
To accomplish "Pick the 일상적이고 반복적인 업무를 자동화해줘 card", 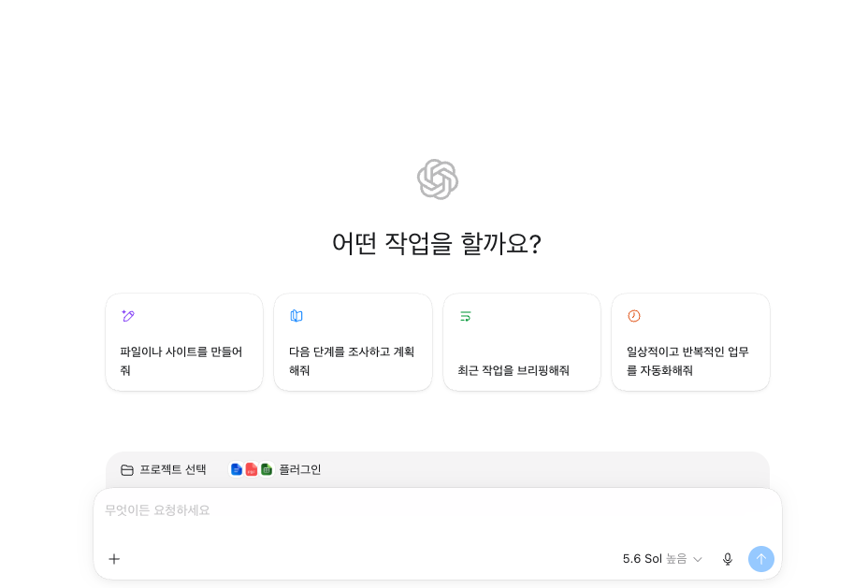I will (x=691, y=342).
